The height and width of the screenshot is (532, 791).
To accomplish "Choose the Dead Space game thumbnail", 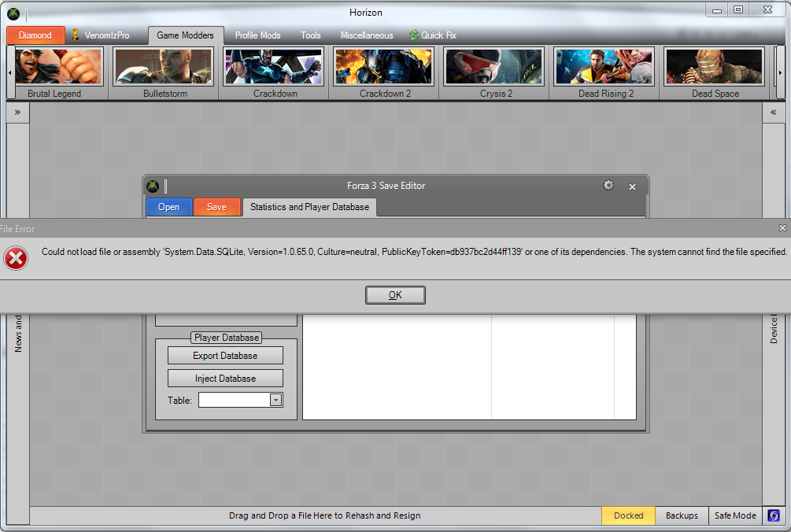I will [x=715, y=68].
